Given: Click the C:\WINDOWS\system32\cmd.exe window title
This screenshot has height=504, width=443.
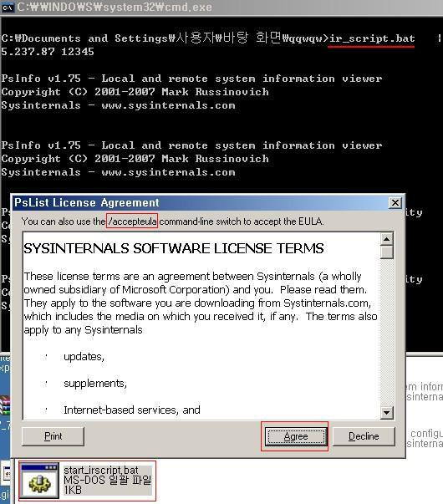Looking at the screenshot, I should tap(115, 7).
